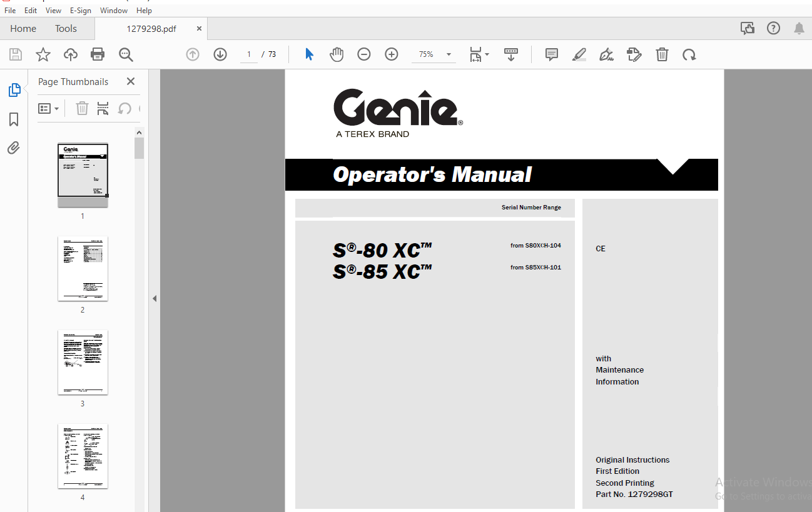Go to next page arrow

pyautogui.click(x=220, y=54)
